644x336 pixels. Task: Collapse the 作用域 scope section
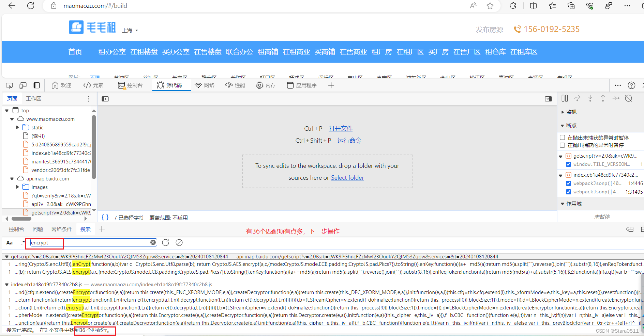click(563, 204)
